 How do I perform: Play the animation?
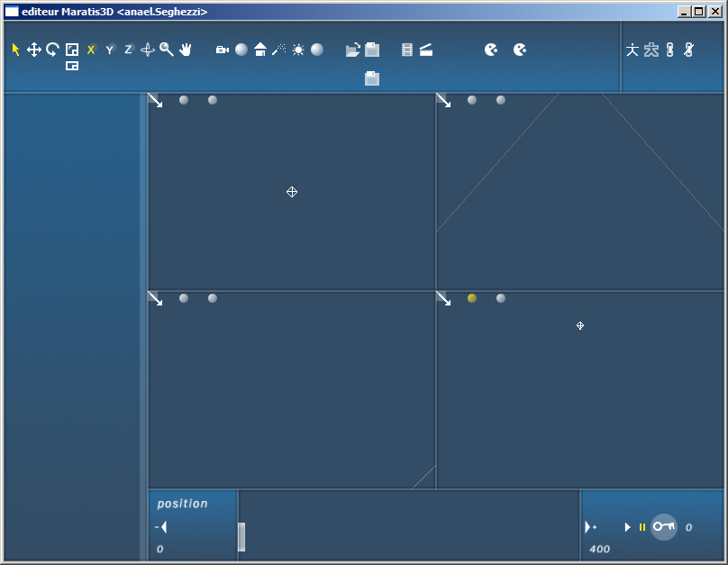(628, 527)
